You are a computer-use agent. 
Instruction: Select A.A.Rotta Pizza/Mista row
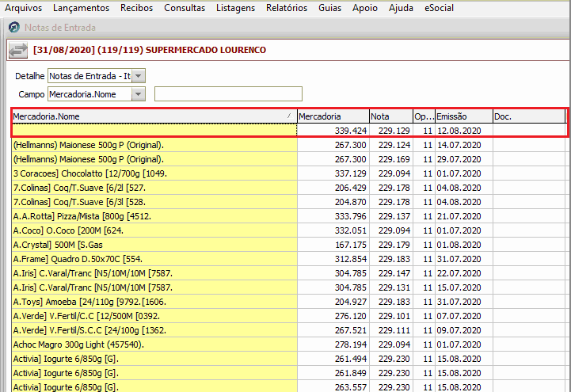pyautogui.click(x=288, y=216)
